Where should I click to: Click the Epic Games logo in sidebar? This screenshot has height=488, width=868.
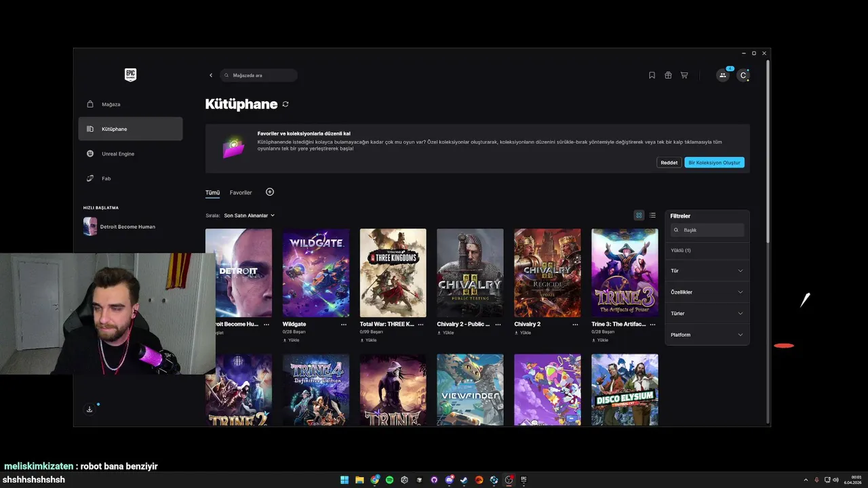(x=130, y=75)
